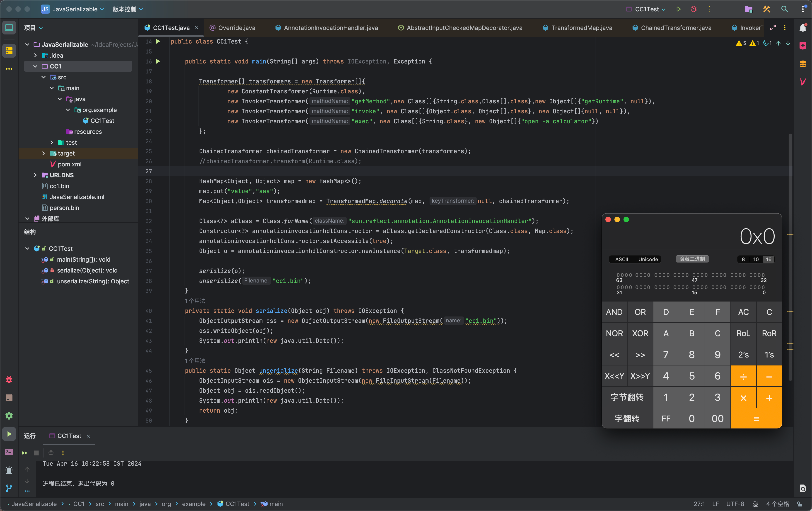
Task: Open the version control dropdown
Action: click(x=128, y=9)
